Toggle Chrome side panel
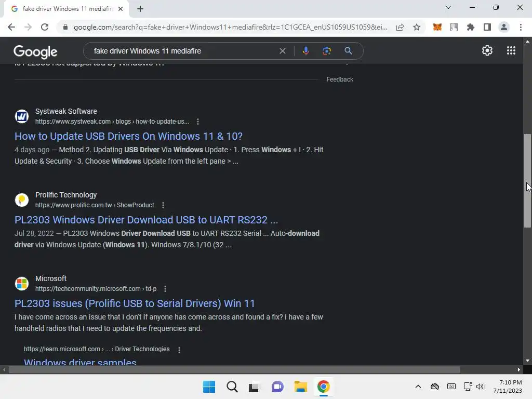The width and height of the screenshot is (532, 399). [487, 27]
